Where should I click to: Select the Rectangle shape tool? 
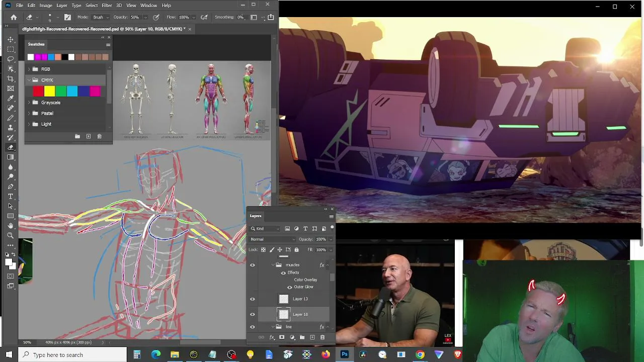(11, 216)
